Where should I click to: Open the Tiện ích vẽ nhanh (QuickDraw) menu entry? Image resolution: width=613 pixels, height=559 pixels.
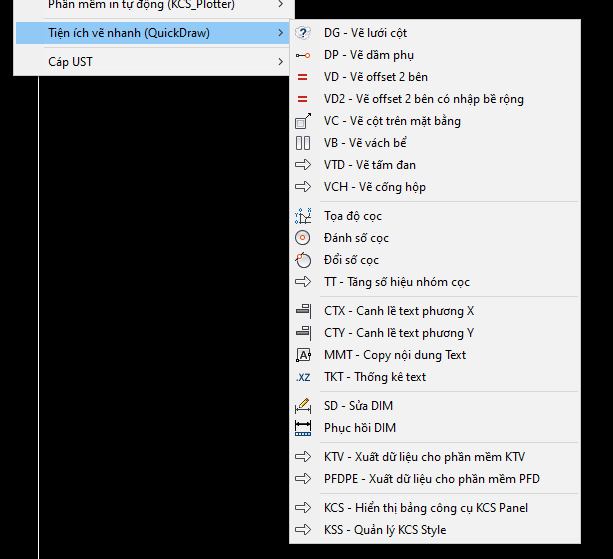(152, 33)
